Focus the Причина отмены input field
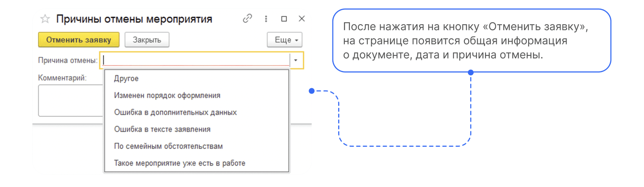The height and width of the screenshot is (187, 644). 196,61
